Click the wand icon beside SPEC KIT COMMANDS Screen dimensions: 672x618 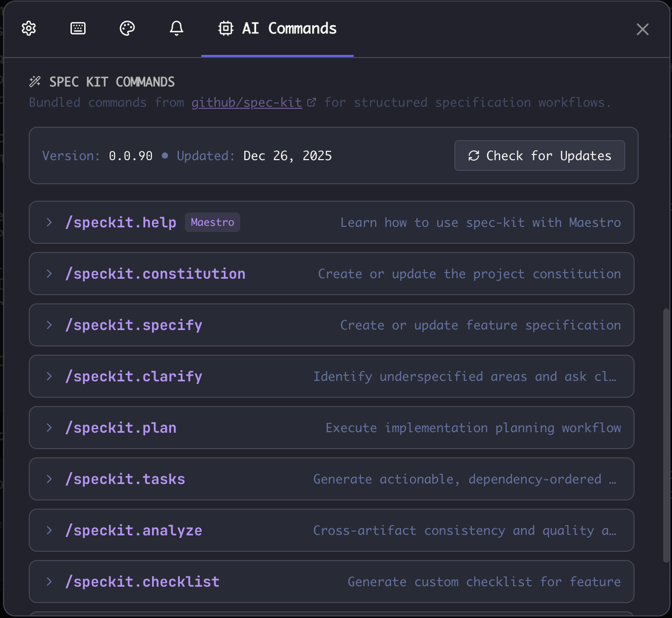[x=35, y=81]
